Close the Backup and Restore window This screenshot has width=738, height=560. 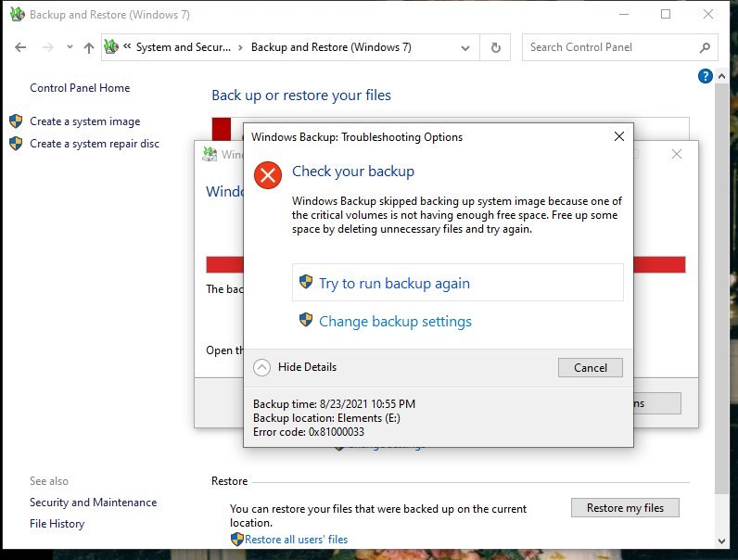(x=708, y=14)
